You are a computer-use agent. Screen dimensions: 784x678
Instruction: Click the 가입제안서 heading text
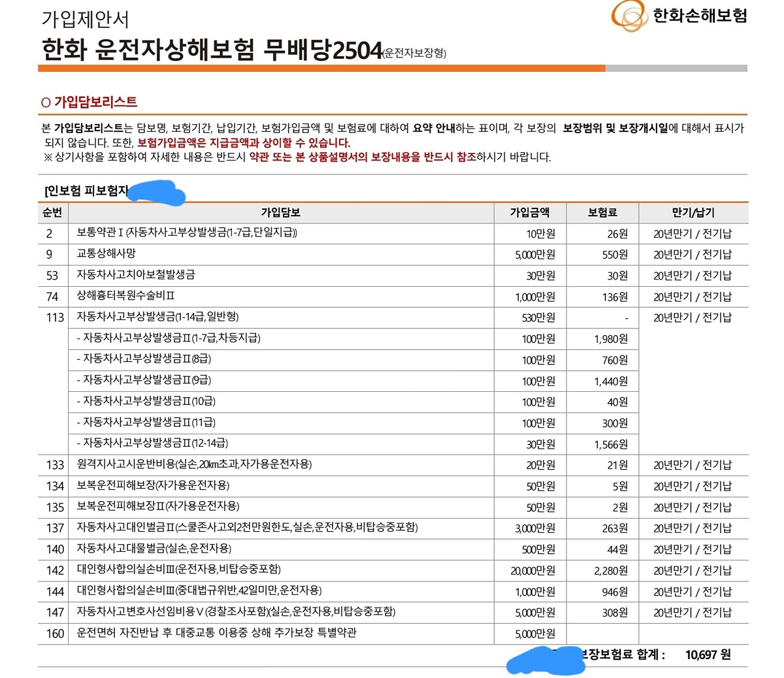[85, 19]
